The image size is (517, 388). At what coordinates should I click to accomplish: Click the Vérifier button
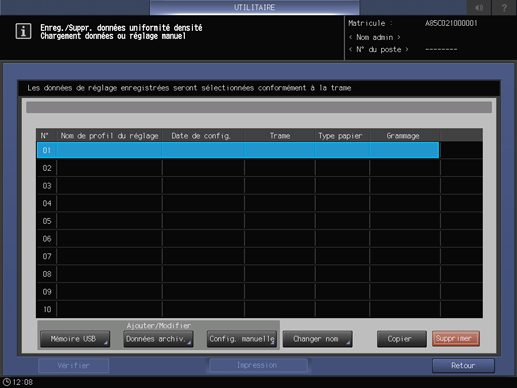coord(74,366)
